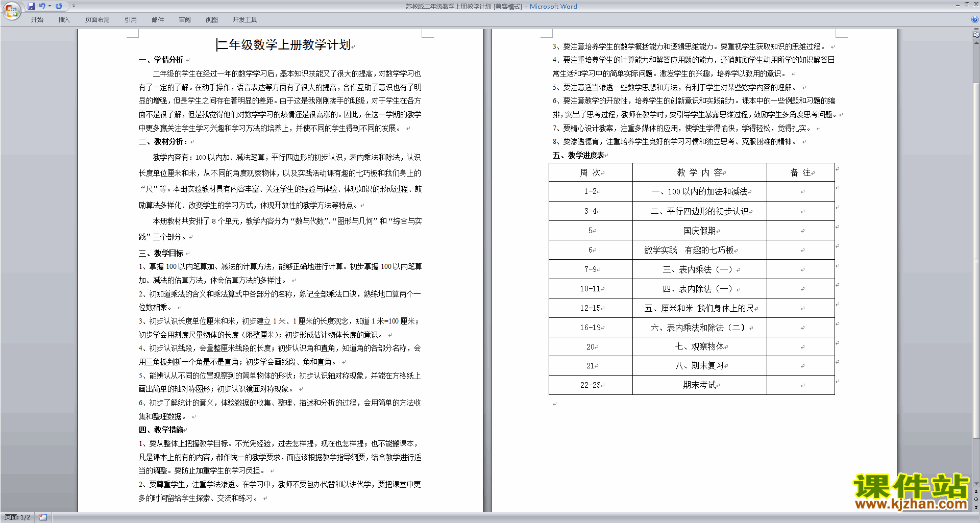Open Word Help via question mark icon

coord(975,19)
